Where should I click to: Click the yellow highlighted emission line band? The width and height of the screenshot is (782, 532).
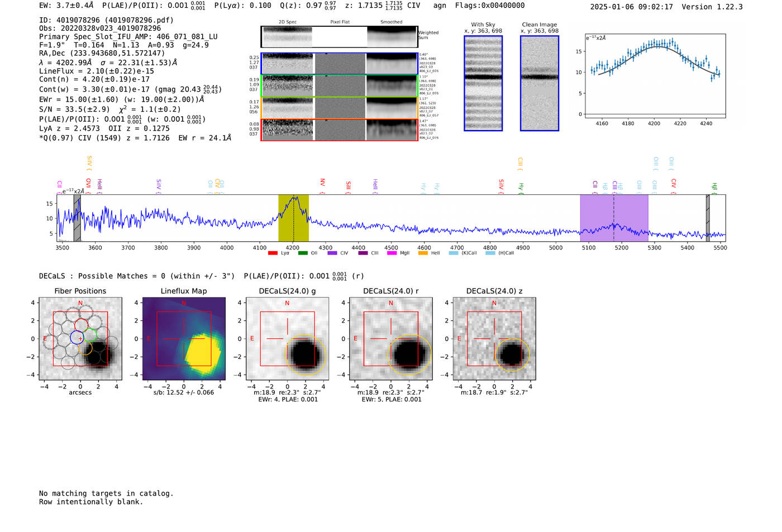point(293,218)
